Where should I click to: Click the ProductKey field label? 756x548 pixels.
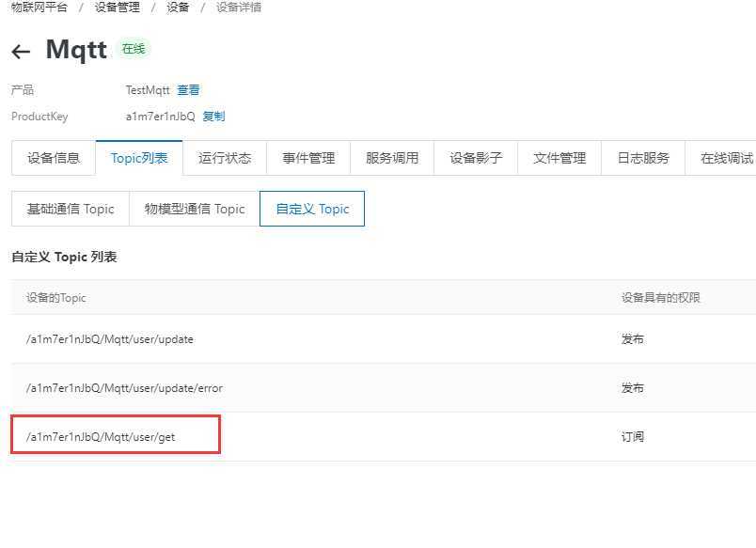(39, 117)
